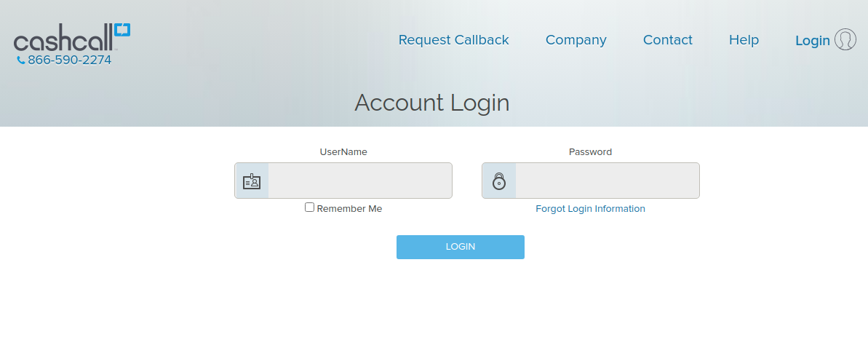Click the padlock icon in Password field
868x348 pixels.
point(499,181)
